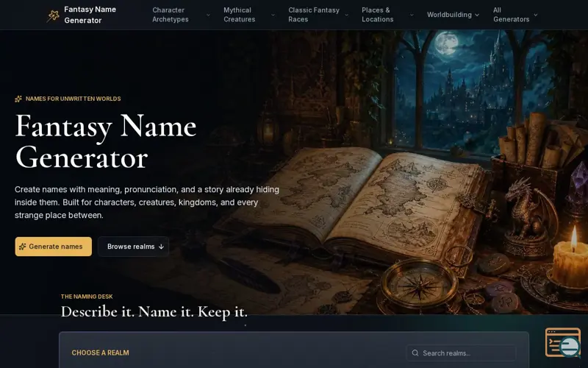Click the Generate names button

(x=53, y=247)
